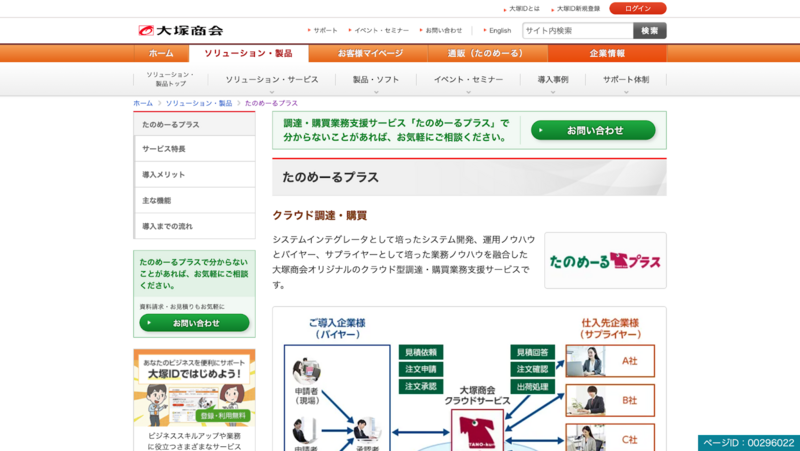Viewport: 800px width, 451px height.
Task: Switch the site language to English
Action: [500, 31]
